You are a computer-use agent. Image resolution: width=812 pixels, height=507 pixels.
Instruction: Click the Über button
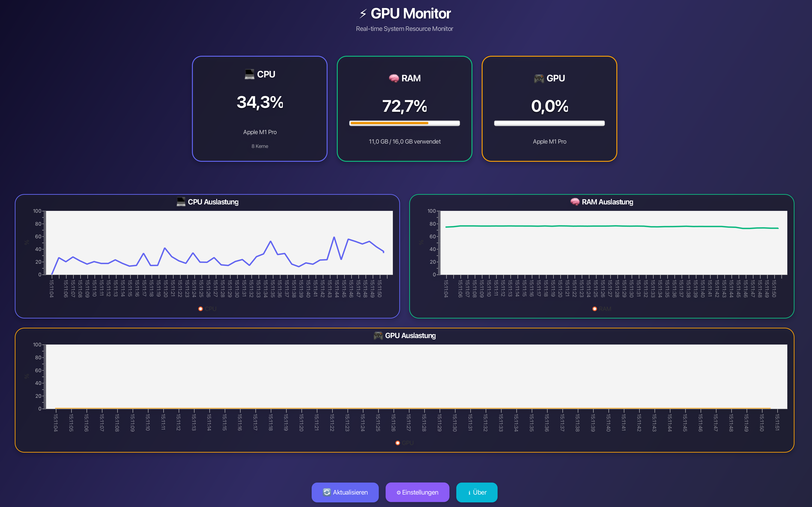point(477,492)
